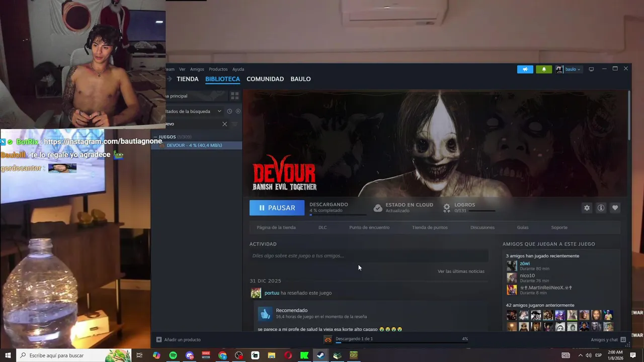Click Añadir un producto
The image size is (644, 362).
point(179,339)
